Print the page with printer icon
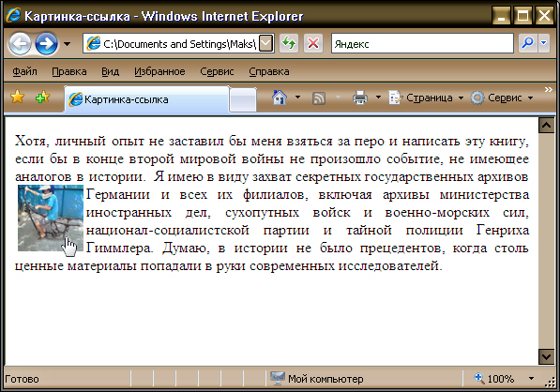Screen dimensions: 560x392 pyautogui.click(x=359, y=98)
